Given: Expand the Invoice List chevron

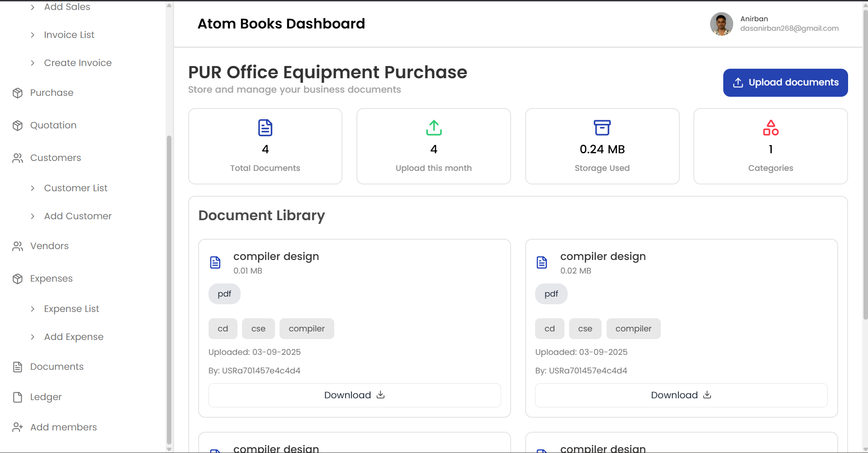Looking at the screenshot, I should coord(33,35).
